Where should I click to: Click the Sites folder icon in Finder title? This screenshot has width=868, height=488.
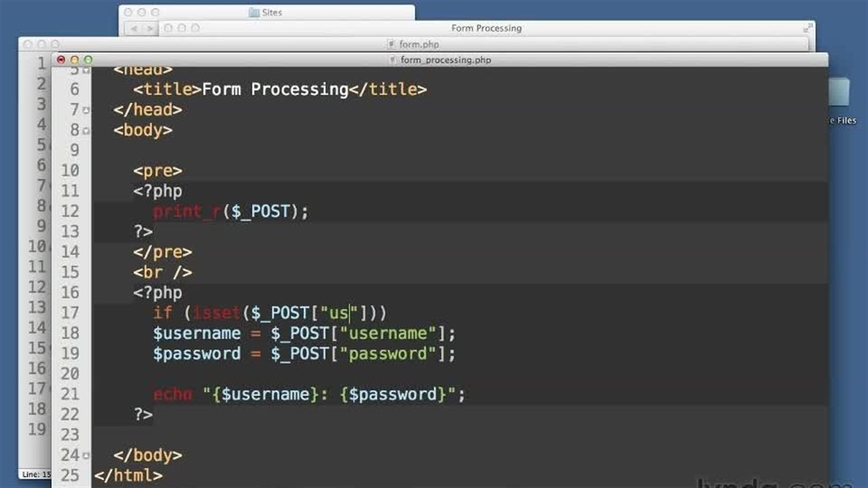254,12
